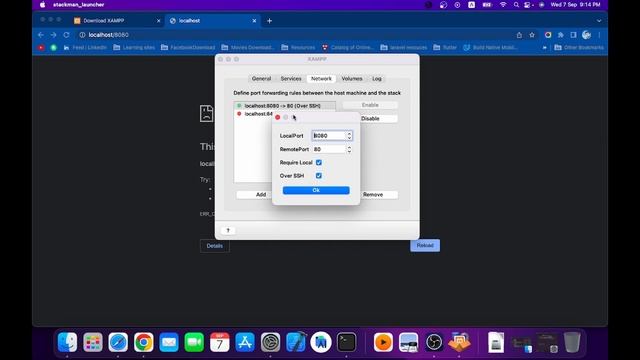
Task: Close the port forwarding dialog with red button
Action: point(278,118)
